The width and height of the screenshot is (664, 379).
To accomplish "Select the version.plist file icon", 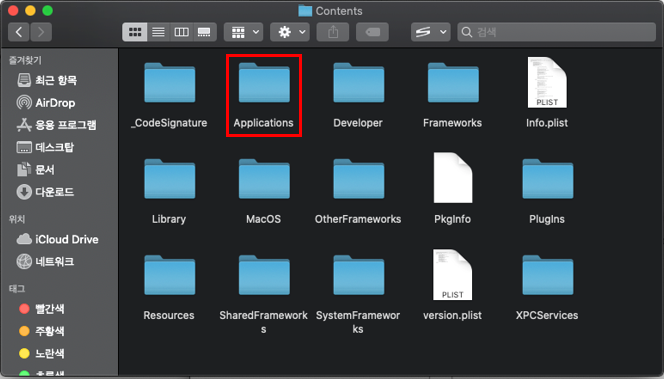I will point(453,274).
